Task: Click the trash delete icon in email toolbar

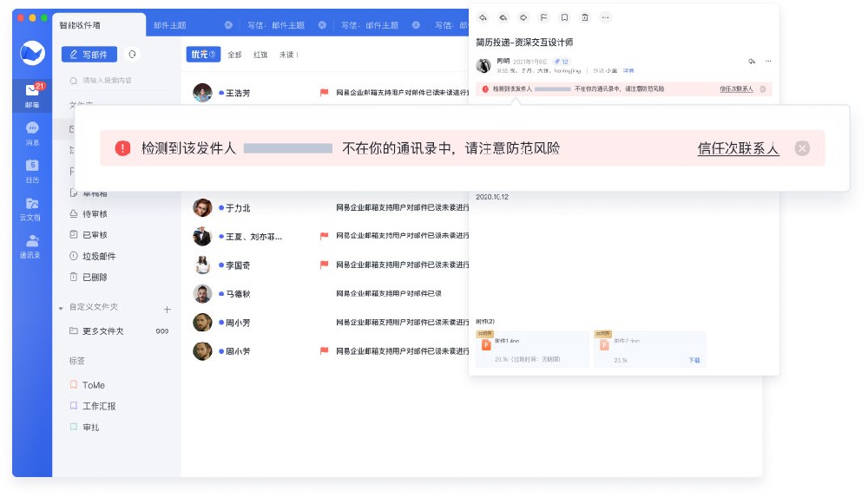Action: 584,17
